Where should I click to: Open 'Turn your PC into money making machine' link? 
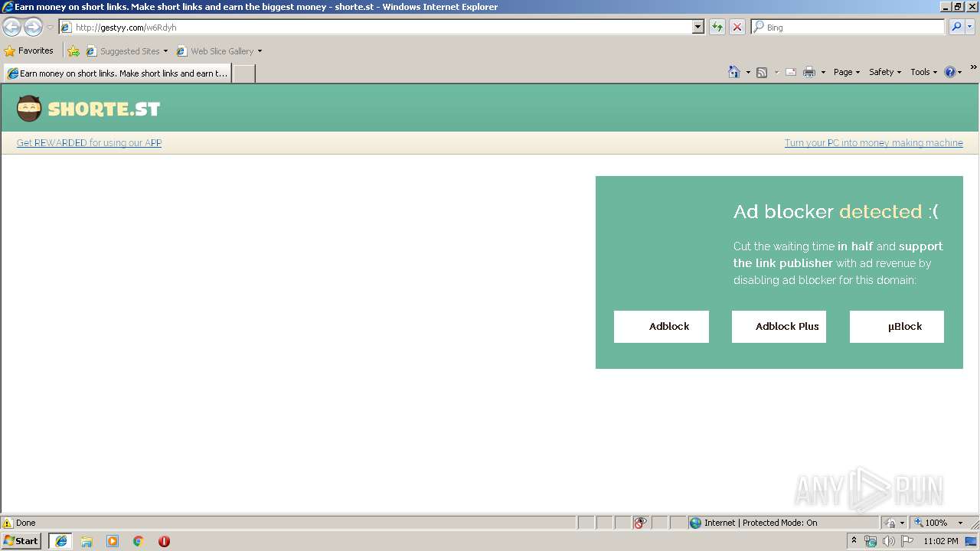click(874, 143)
